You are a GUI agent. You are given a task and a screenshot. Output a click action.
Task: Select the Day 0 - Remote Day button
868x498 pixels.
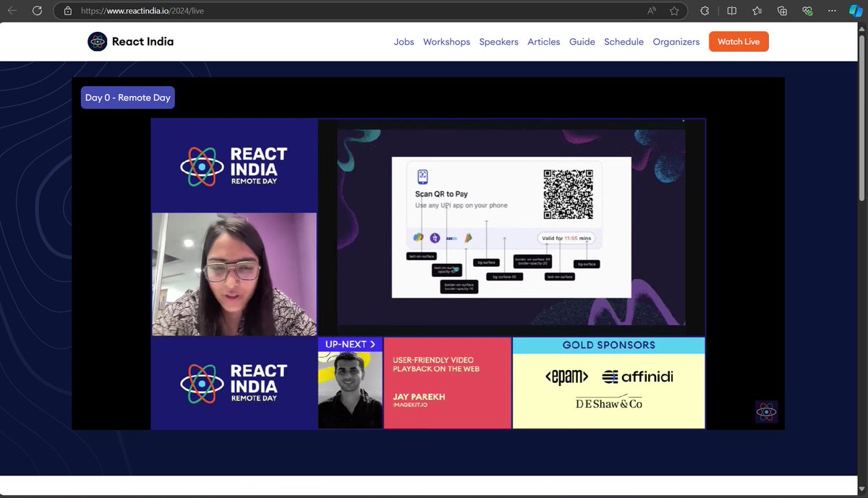128,98
